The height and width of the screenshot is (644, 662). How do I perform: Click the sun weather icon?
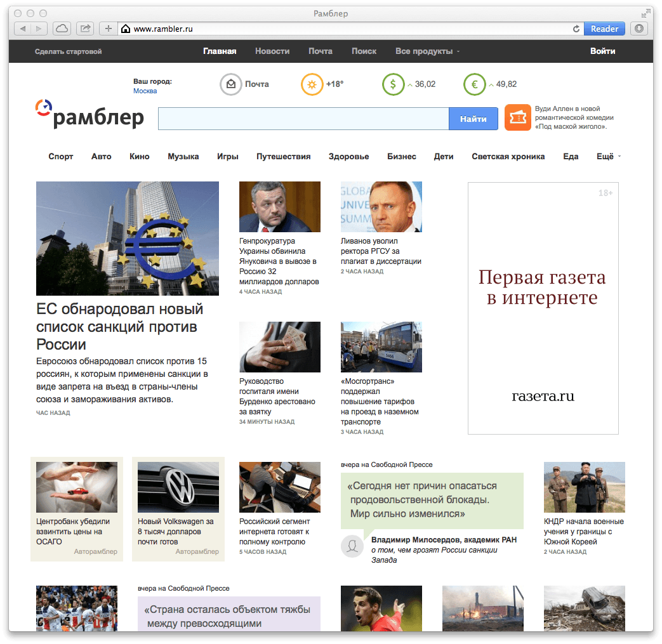pyautogui.click(x=312, y=84)
